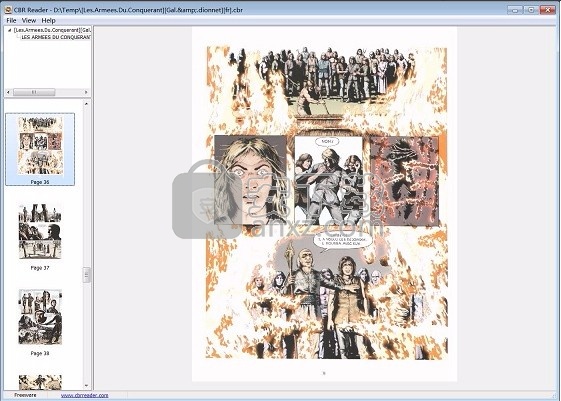Image resolution: width=561 pixels, height=401 pixels.
Task: Click the horizontal scrollbar thumb in tree panel
Action: click(34, 92)
